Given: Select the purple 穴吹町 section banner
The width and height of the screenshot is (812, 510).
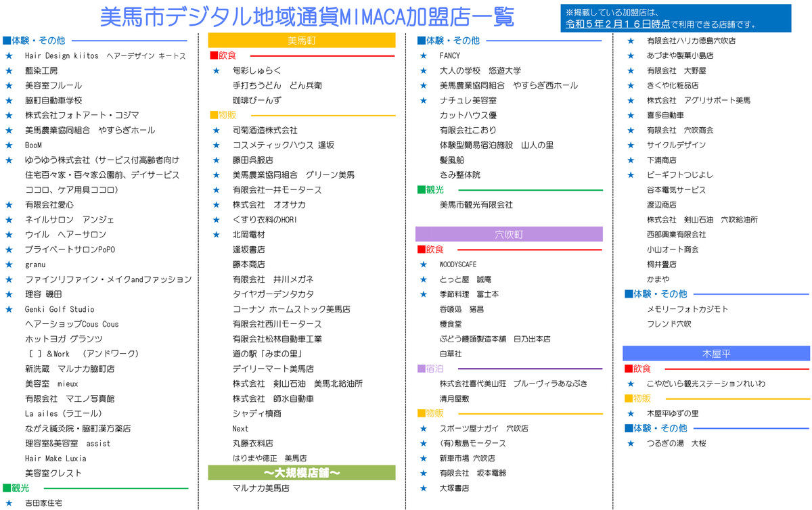Looking at the screenshot, I should pyautogui.click(x=509, y=235).
